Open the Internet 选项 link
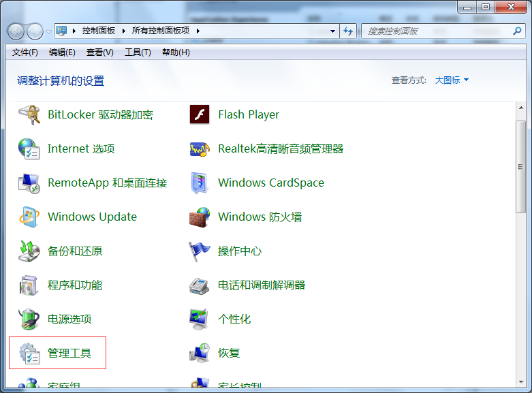 81,149
